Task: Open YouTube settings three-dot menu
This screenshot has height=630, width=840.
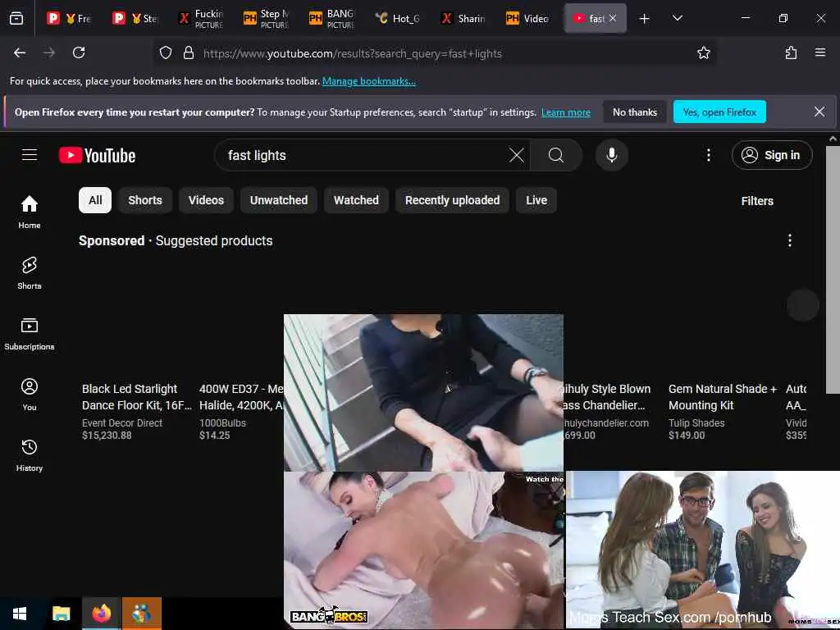Action: coord(708,155)
